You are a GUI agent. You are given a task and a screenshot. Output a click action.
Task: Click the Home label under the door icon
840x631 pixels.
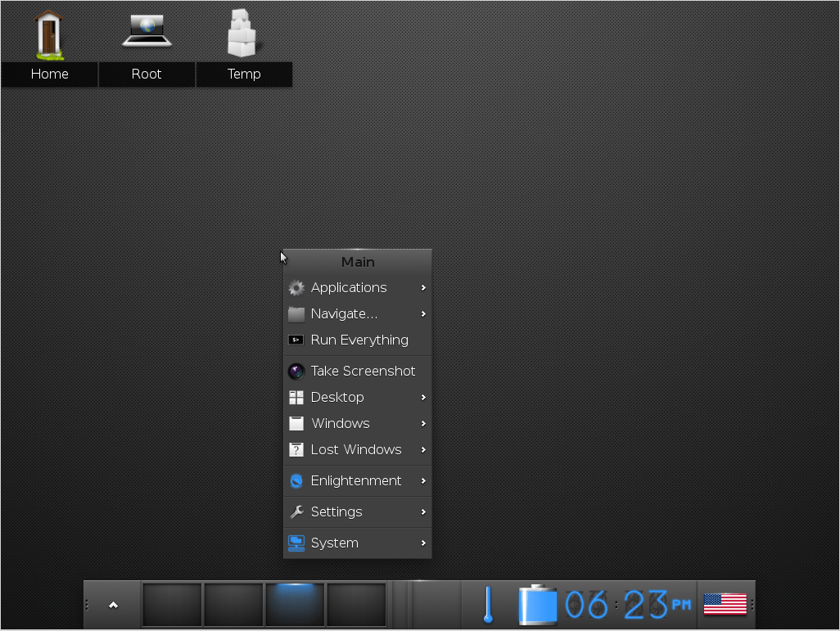[49, 74]
